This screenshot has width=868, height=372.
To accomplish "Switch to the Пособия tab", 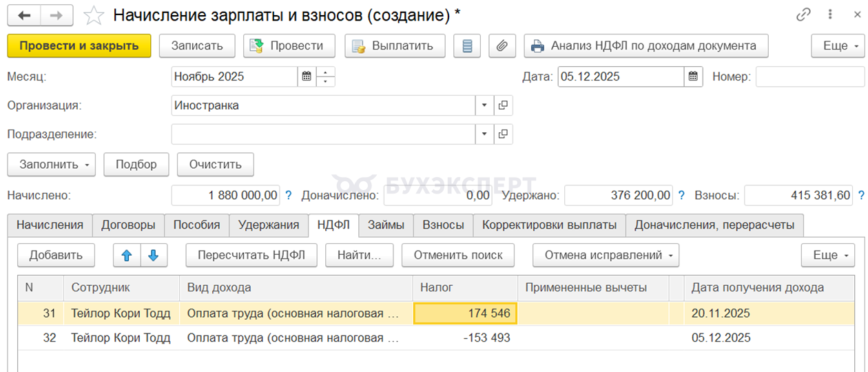I will click(x=196, y=225).
